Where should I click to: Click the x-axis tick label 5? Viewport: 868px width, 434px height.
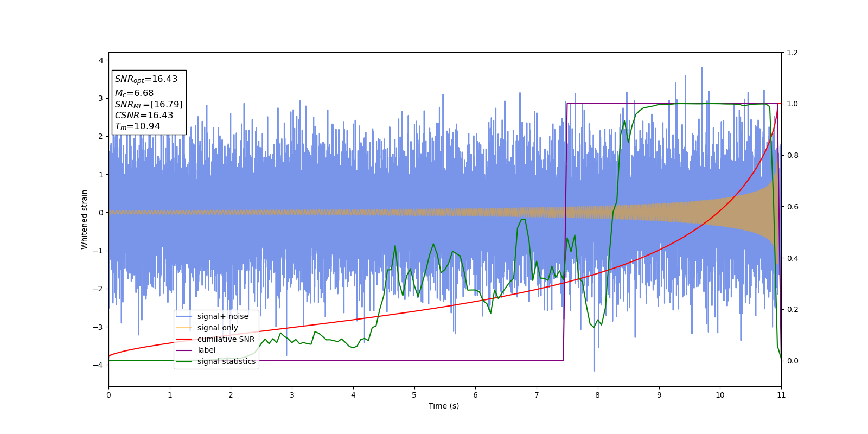(414, 395)
